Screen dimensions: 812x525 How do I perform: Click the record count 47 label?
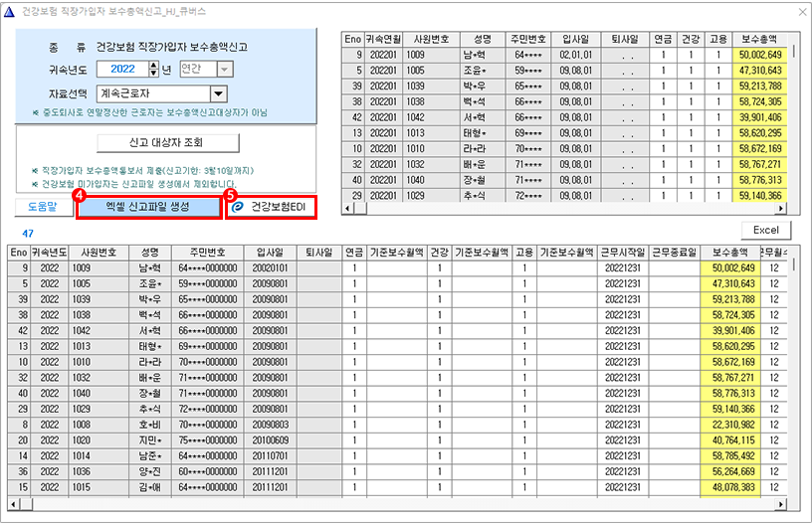(x=28, y=234)
